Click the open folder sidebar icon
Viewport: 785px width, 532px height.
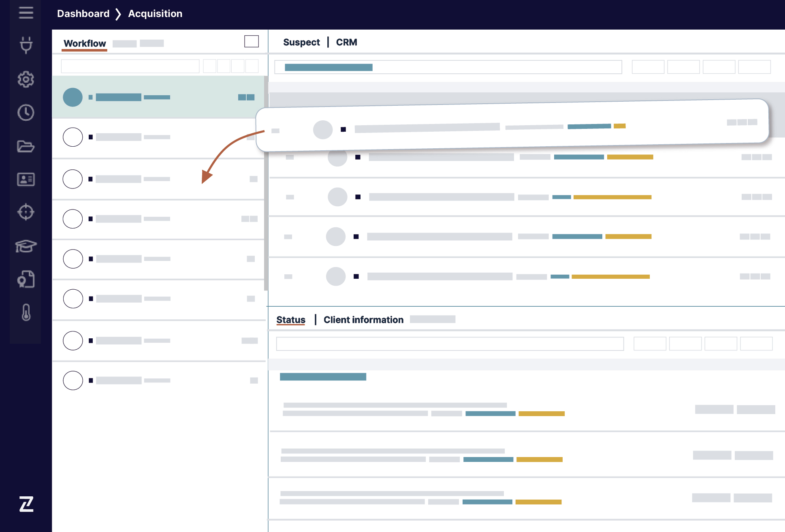[x=26, y=146]
